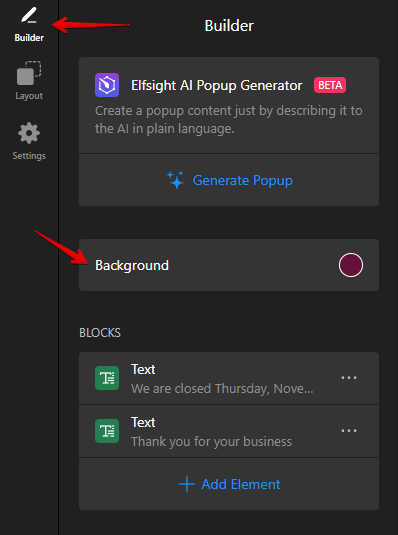Switch to the Settings tab label
Screen dimensions: 398x535
pyautogui.click(x=29, y=156)
